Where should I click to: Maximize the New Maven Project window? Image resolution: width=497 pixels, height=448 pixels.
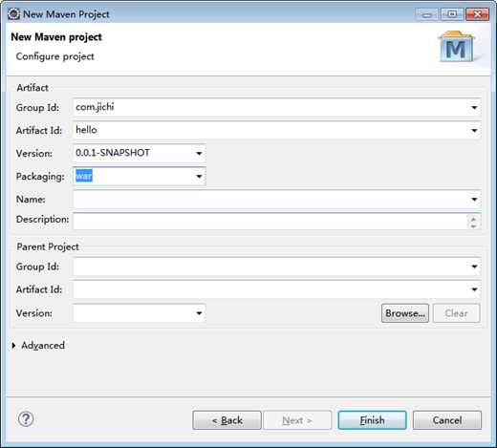[452, 14]
